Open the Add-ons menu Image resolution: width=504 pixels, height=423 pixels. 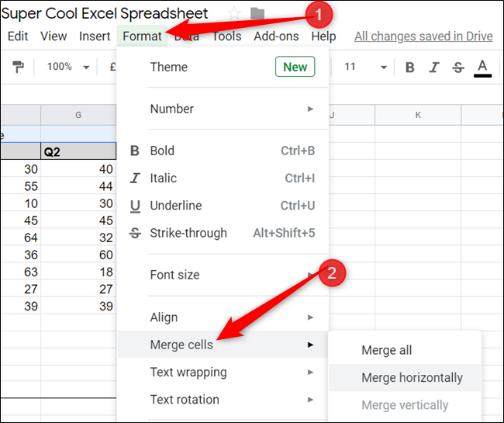276,36
